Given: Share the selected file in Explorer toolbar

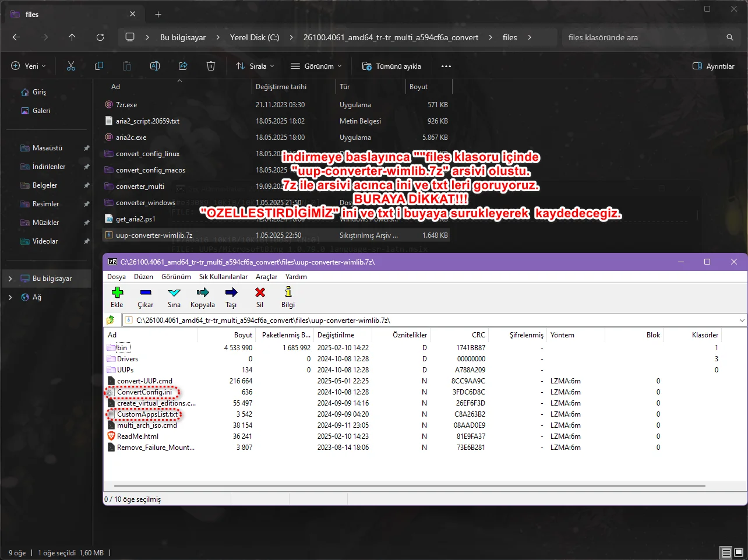Looking at the screenshot, I should [x=183, y=66].
